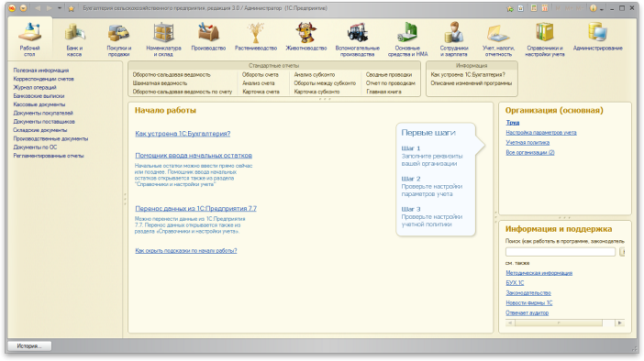This screenshot has width=644, height=361.
Task: Open the Растениеводство section
Action: pos(255,37)
